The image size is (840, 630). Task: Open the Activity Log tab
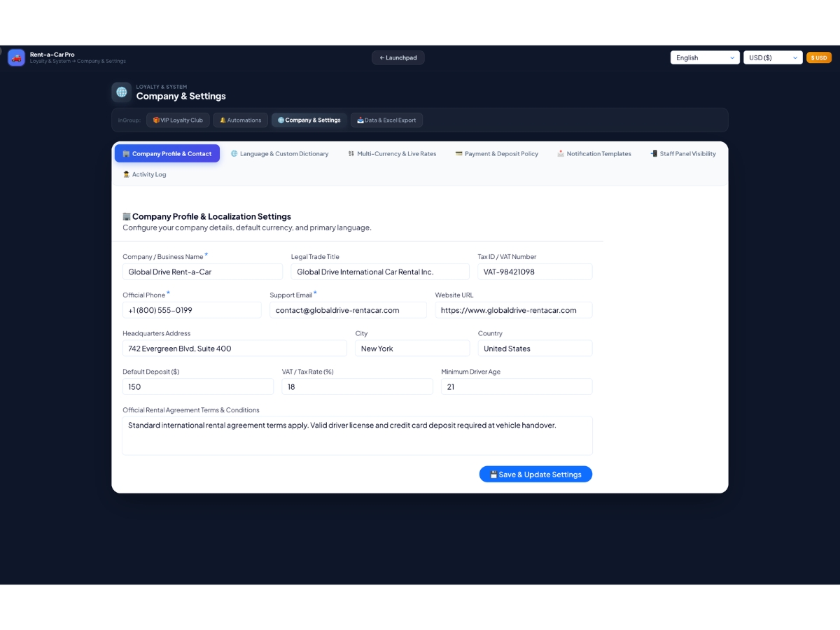[x=145, y=174]
